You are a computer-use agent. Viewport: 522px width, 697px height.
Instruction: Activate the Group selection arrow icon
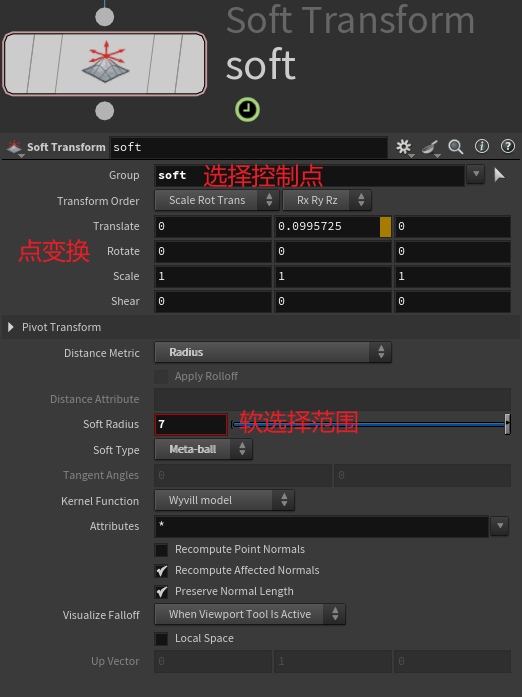click(x=500, y=175)
